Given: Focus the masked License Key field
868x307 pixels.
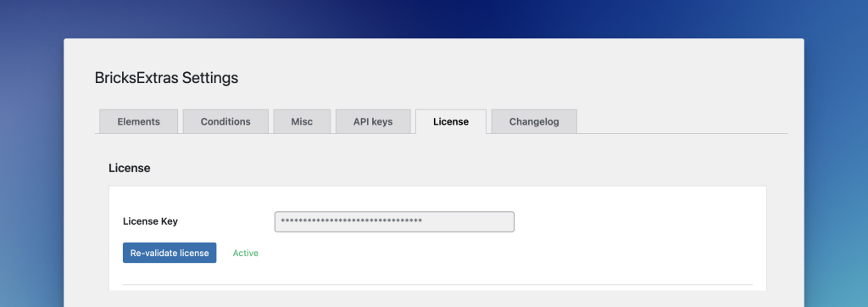Looking at the screenshot, I should pyautogui.click(x=394, y=221).
